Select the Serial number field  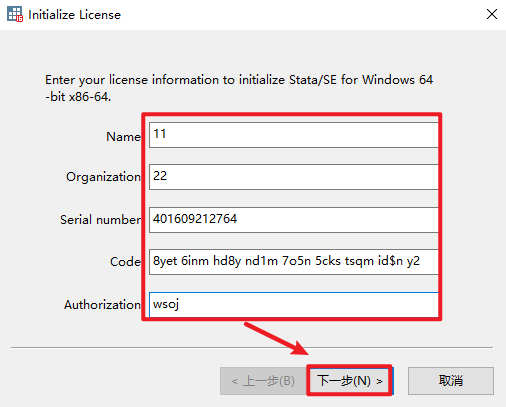coord(294,220)
